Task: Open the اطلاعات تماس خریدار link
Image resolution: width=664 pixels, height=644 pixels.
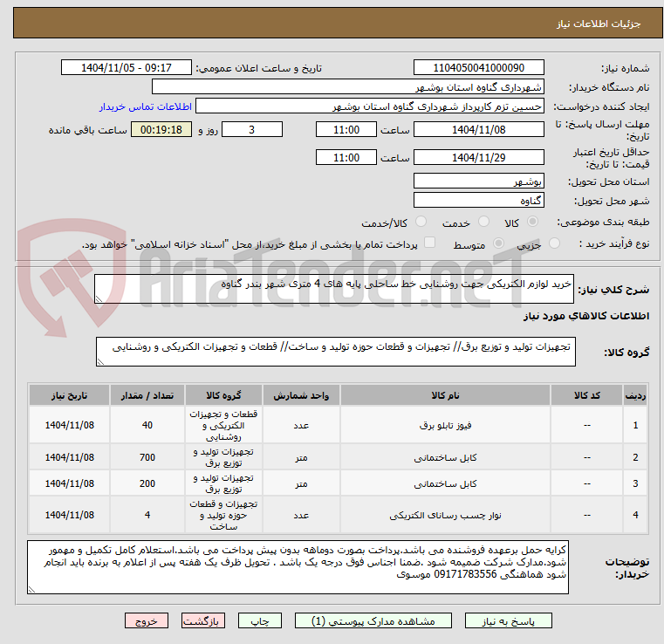Action: (146, 106)
